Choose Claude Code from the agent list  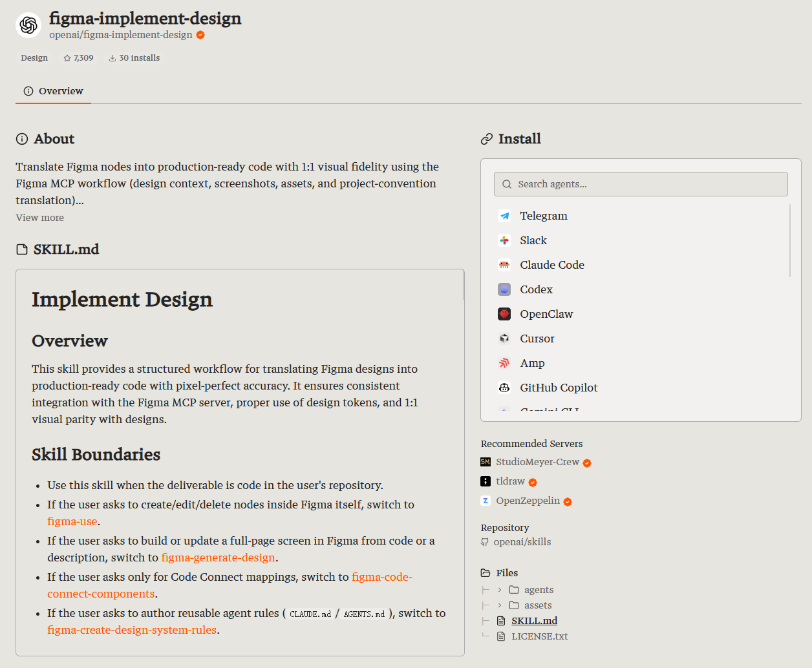(641, 265)
